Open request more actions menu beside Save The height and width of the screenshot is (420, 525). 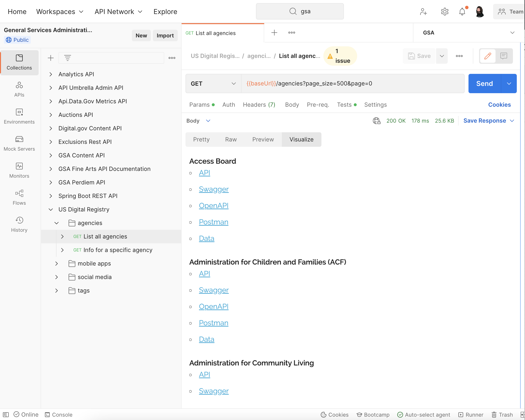click(459, 56)
